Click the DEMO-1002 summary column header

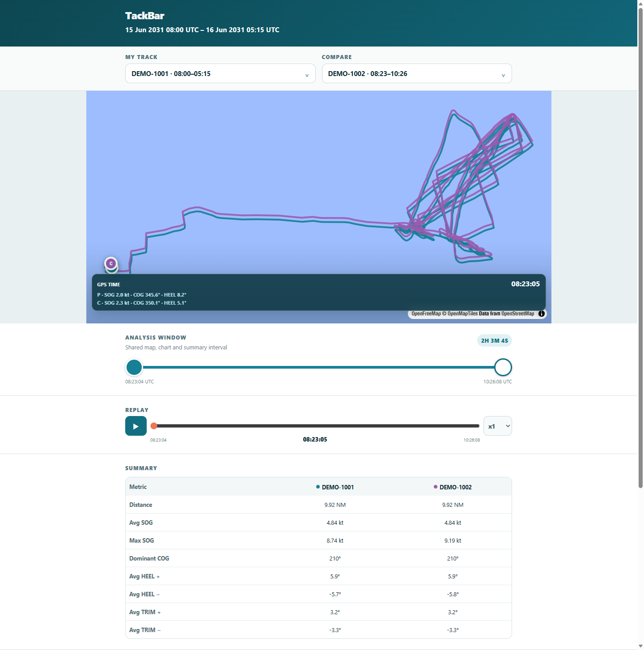tap(453, 487)
